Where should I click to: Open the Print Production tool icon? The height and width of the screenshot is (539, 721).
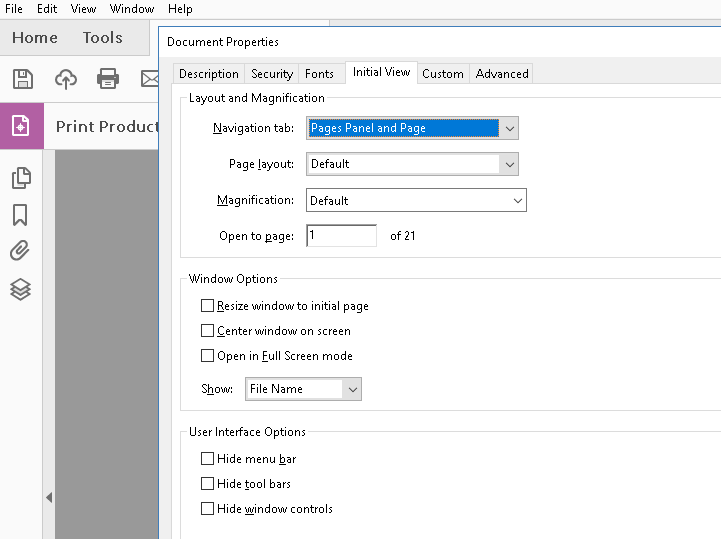coord(21,126)
